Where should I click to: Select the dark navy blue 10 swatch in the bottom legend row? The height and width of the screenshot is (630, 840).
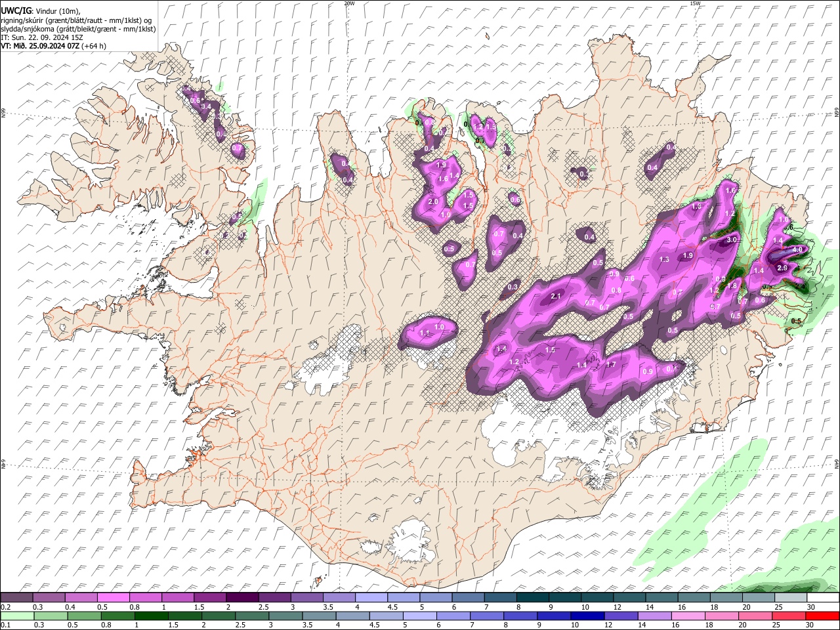coord(588,616)
